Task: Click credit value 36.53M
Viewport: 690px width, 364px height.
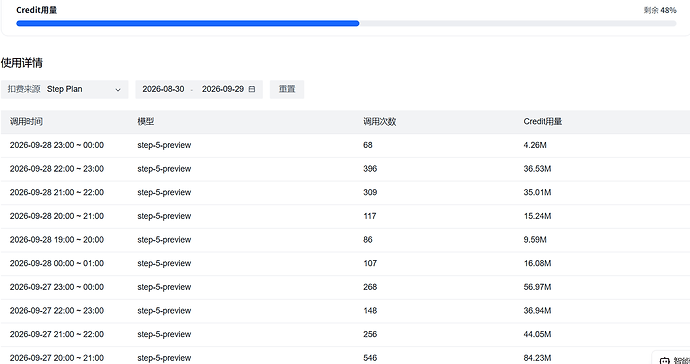Action: coord(537,169)
